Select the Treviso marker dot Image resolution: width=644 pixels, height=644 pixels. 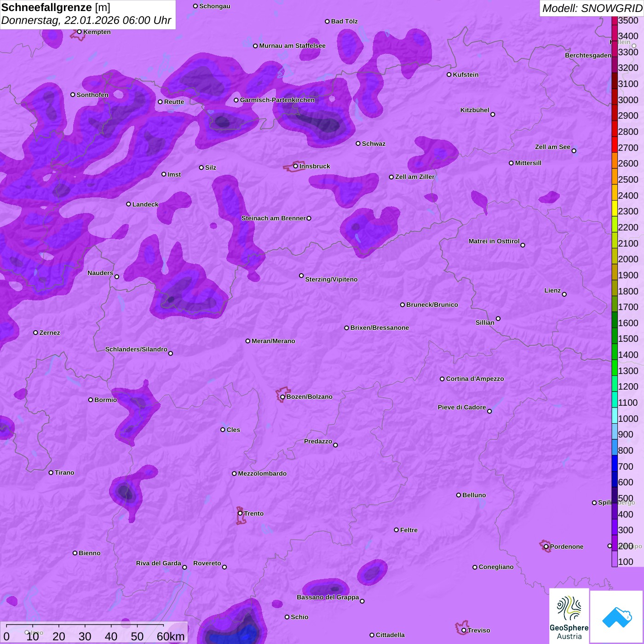click(464, 630)
